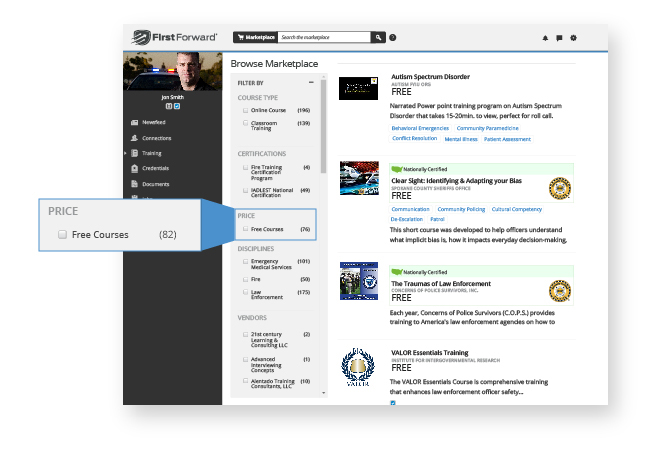This screenshot has width=660, height=450.
Task: Click the small blue checkbox icon under VALOR description
Action: [x=393, y=403]
